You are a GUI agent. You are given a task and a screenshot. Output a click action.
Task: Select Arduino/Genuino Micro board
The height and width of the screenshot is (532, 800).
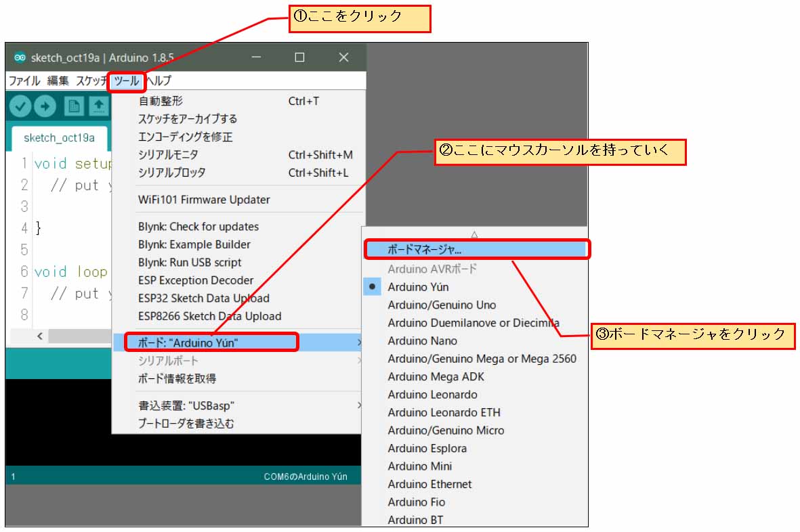tap(475, 430)
